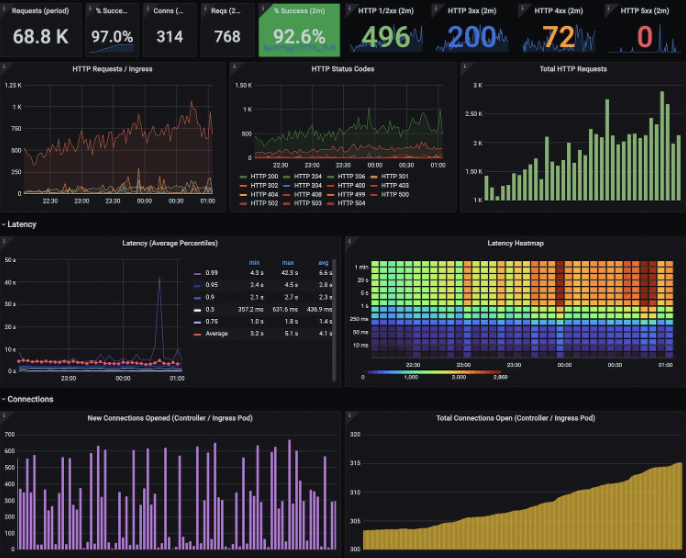This screenshot has width=686, height=558.
Task: Click info icon on Total HTTP Requests panel
Action: [x=463, y=66]
